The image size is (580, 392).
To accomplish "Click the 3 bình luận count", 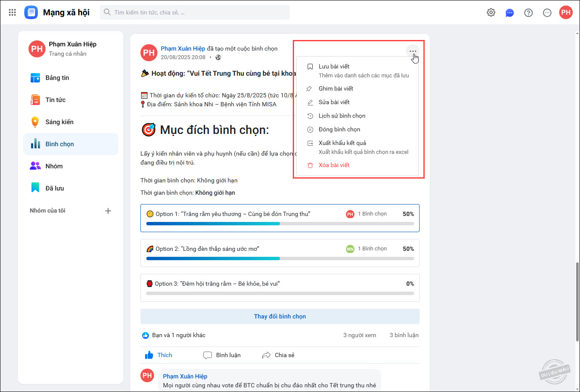I will 404,335.
